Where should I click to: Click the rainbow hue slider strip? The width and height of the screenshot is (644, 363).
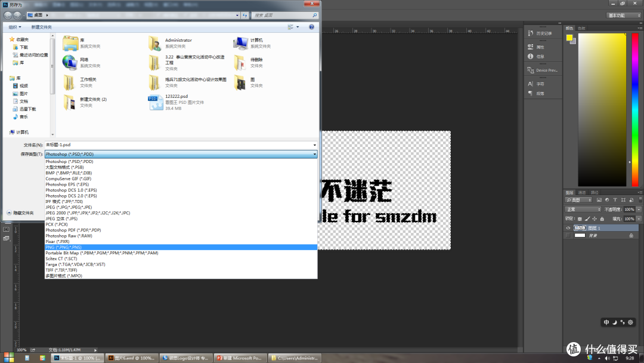[x=635, y=110]
